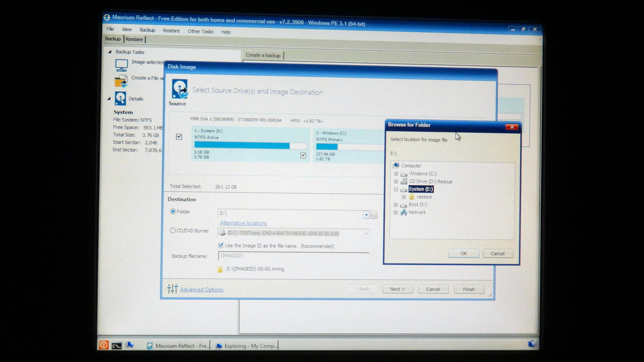Screen dimensions: 644x362
Task: Switch to Macrium Reflect taskbar button
Action: click(x=177, y=346)
